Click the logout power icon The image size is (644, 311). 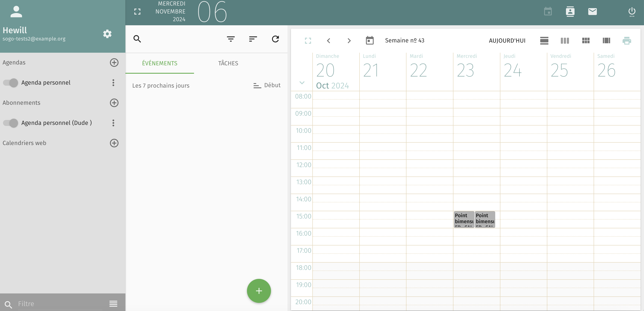pyautogui.click(x=632, y=12)
